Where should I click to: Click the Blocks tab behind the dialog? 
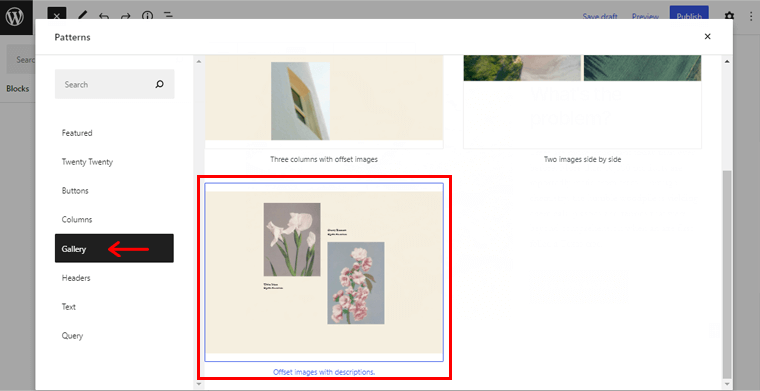tap(17, 89)
